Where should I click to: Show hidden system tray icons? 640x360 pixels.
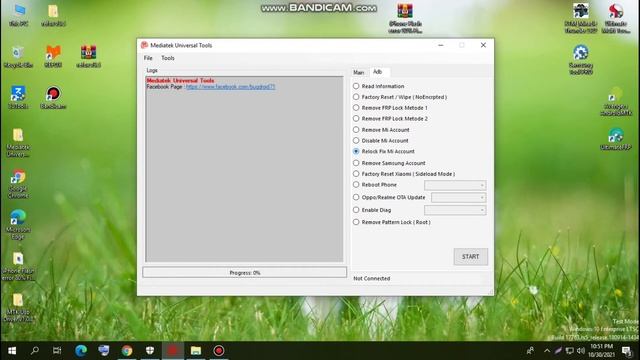(547, 351)
